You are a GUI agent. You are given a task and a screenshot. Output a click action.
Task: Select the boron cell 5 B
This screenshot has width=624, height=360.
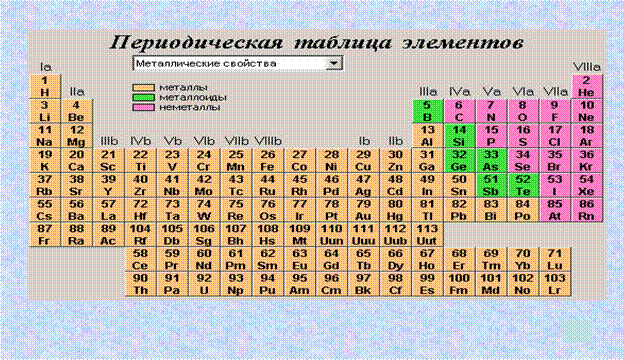[x=427, y=111]
